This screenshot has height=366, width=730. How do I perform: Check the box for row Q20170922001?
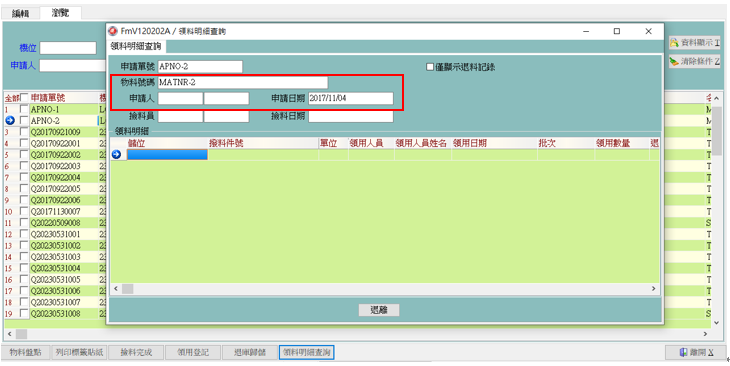(x=24, y=143)
